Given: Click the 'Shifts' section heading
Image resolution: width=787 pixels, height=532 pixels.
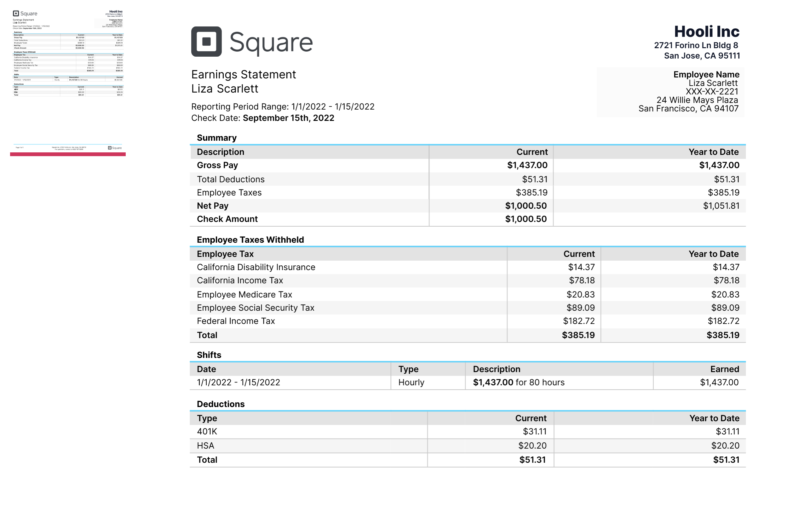Looking at the screenshot, I should point(209,355).
